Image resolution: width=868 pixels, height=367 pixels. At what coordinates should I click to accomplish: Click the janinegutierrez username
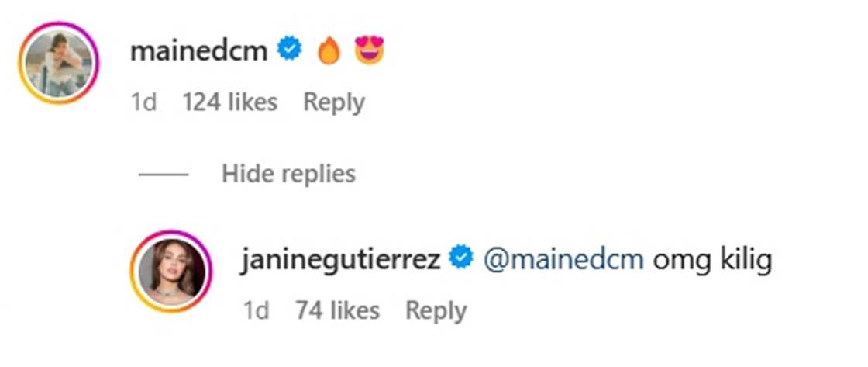341,260
